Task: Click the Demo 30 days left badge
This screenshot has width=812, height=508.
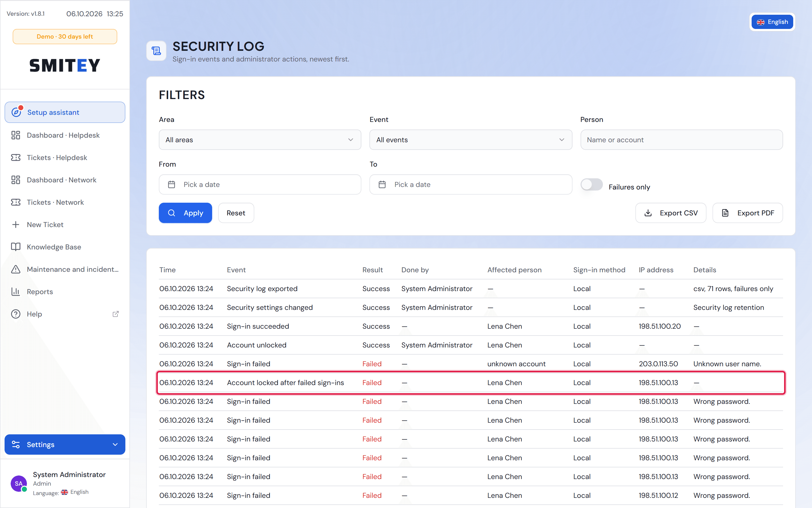Action: pos(65,37)
